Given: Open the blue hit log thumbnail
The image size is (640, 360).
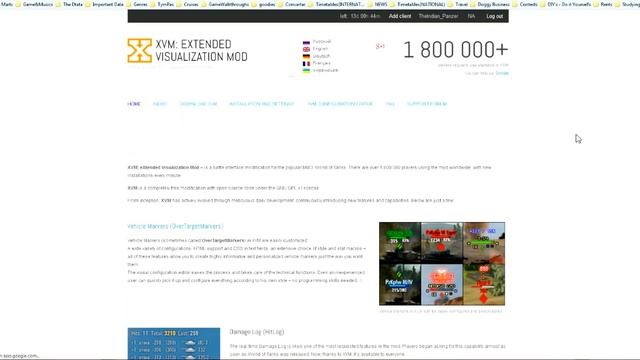Looking at the screenshot, I should (174, 344).
